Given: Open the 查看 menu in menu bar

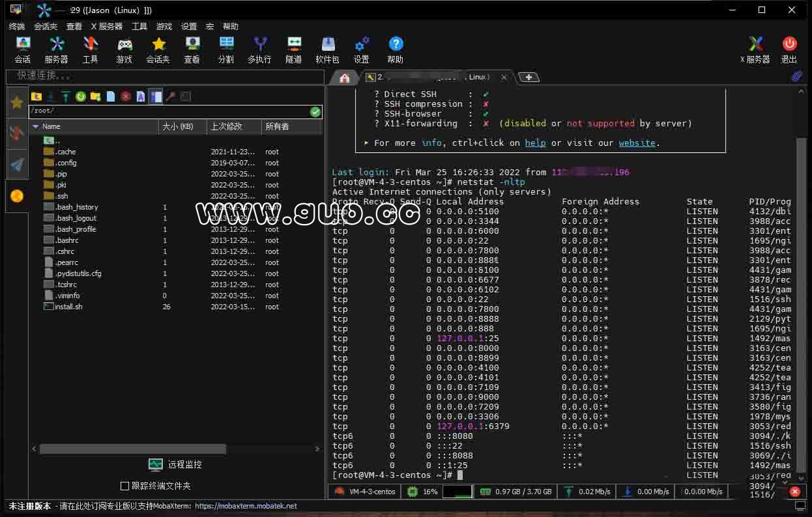Looking at the screenshot, I should (74, 27).
